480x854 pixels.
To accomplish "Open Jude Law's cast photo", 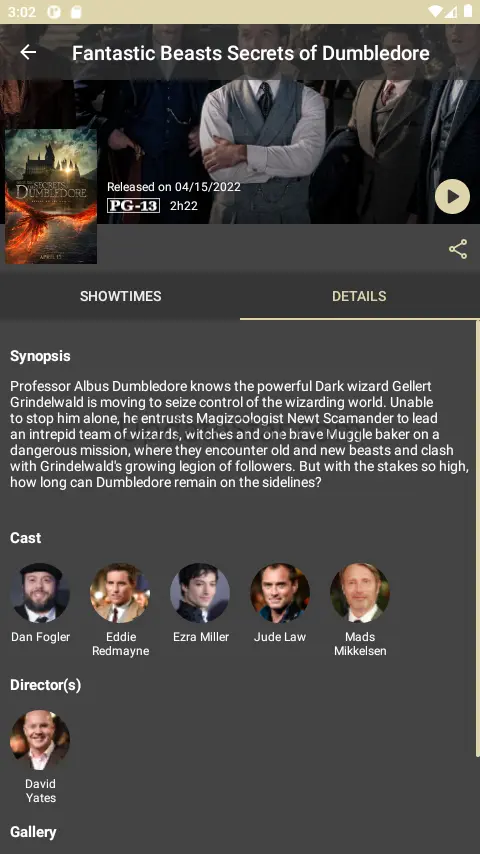I will 280,593.
